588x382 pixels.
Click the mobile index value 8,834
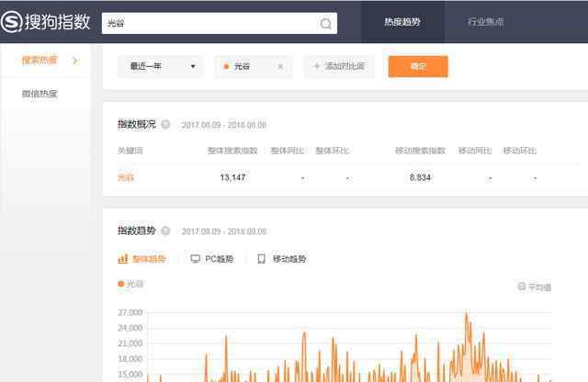420,177
